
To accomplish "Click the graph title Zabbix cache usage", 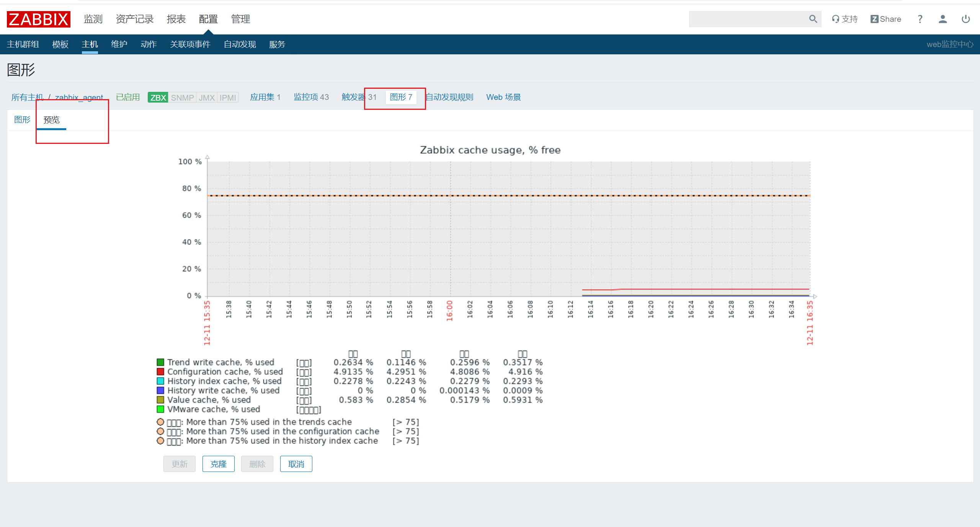I will pos(490,150).
